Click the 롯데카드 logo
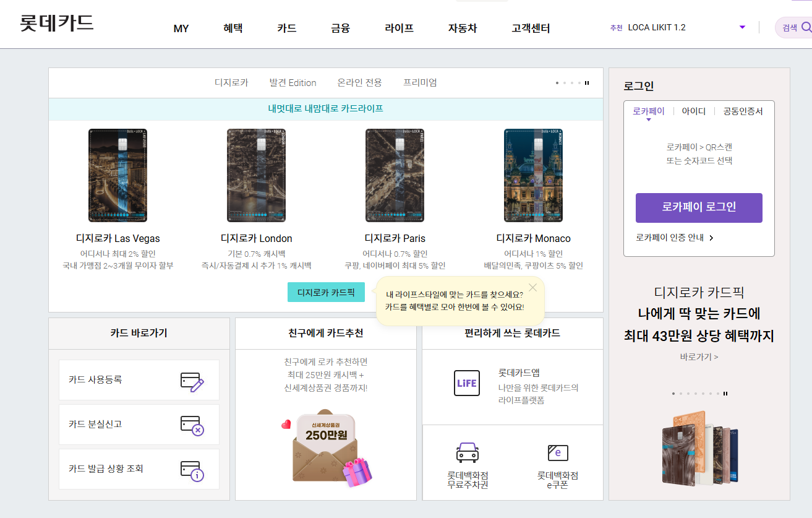The image size is (812, 518). tap(56, 23)
